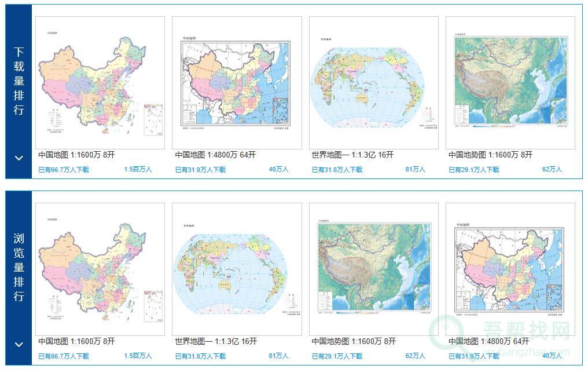
Task: Select the first map thumbnail under 浏览量排行
Action: coord(100,266)
